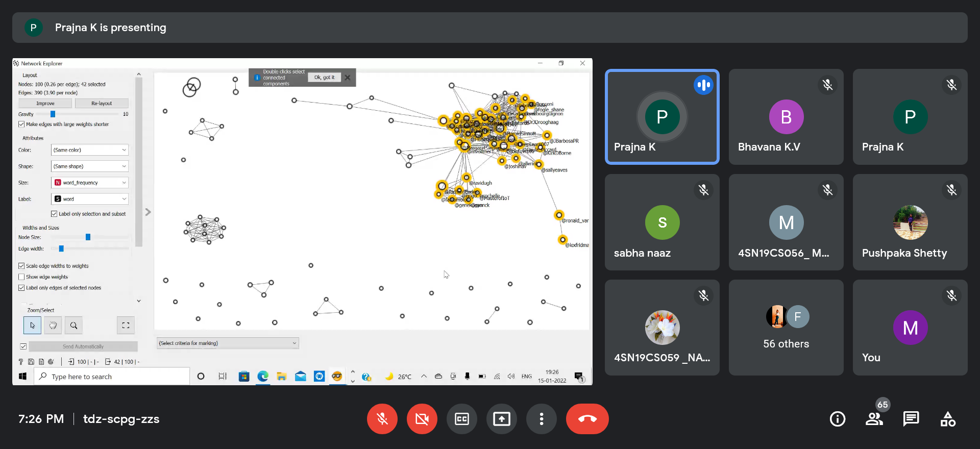
Task: Enable closed captions with the CC button
Action: (x=461, y=419)
